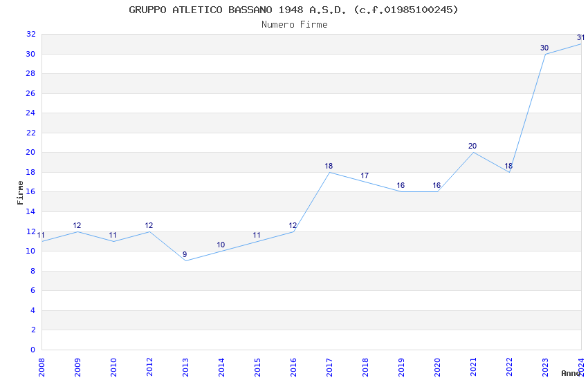Viewport: 588px width, 380px height.
Task: Click data label 16 above year 2020
Action: (x=437, y=185)
